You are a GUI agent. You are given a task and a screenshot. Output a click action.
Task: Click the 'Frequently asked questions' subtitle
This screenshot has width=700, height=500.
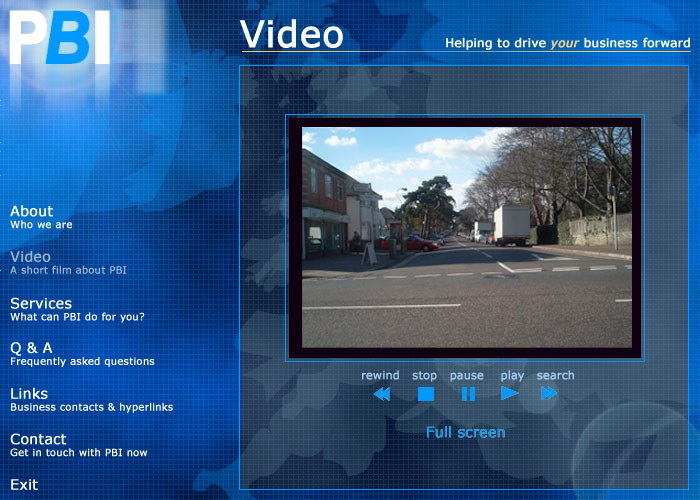click(x=82, y=362)
